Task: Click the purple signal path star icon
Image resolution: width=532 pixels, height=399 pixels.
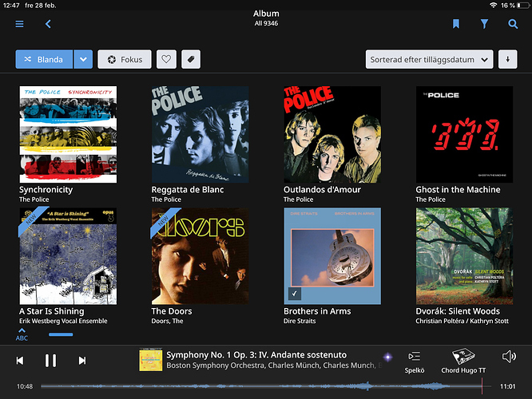Action: click(387, 357)
